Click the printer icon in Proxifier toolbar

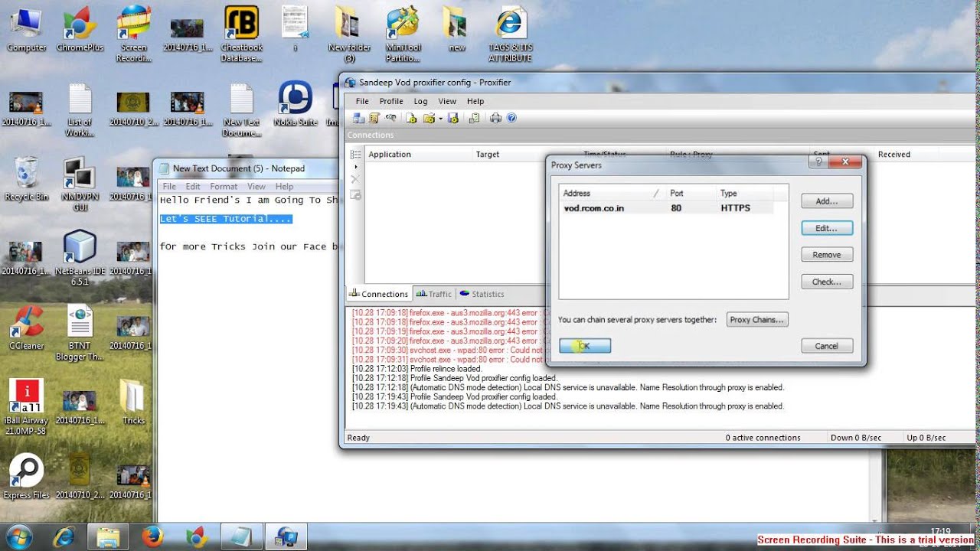495,118
